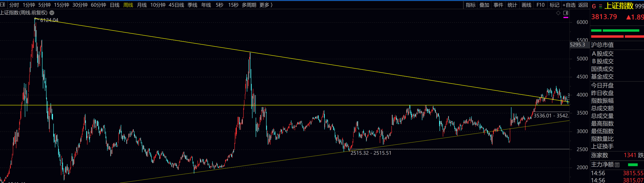This screenshot has width=644, height=183.
Task: Click the 5295.3 price axis cursor label
Action: coord(578,45)
